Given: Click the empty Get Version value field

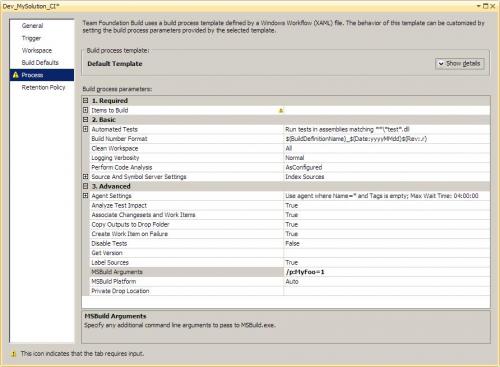Looking at the screenshot, I should click(x=387, y=253).
